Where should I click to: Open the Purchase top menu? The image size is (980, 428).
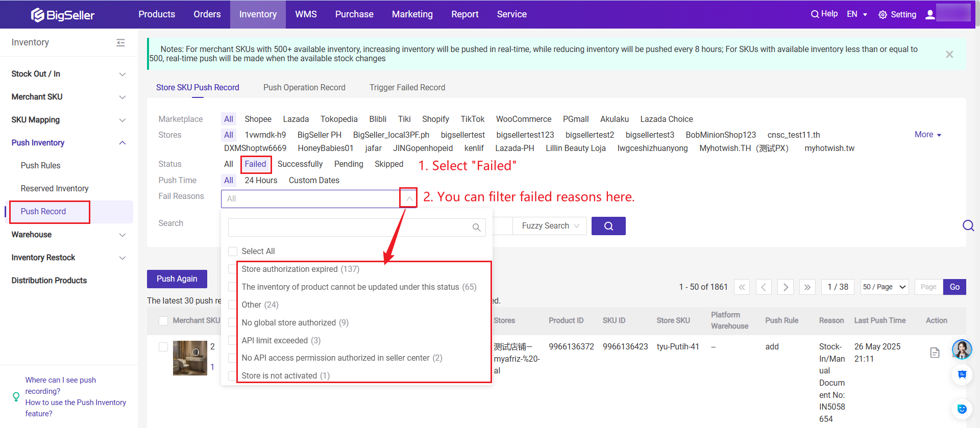tap(354, 14)
